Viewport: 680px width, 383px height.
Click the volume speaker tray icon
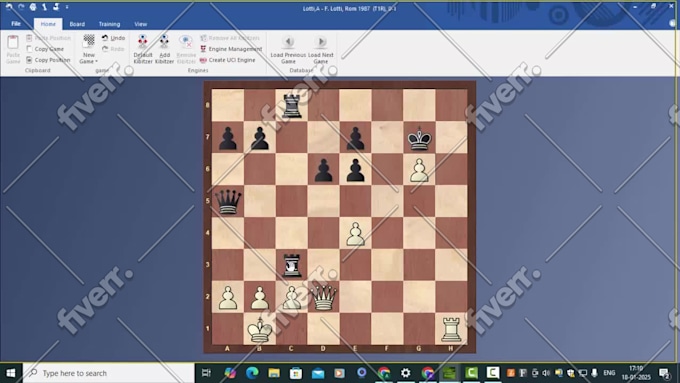tap(546, 373)
